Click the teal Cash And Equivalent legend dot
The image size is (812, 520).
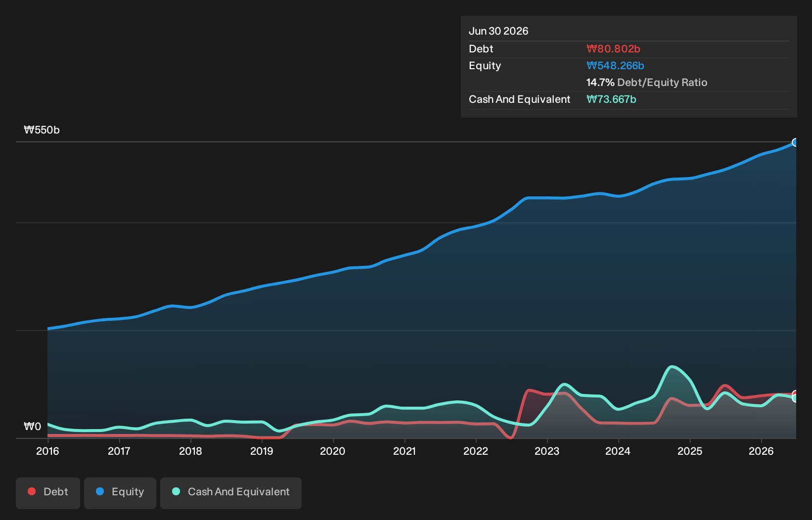(176, 491)
